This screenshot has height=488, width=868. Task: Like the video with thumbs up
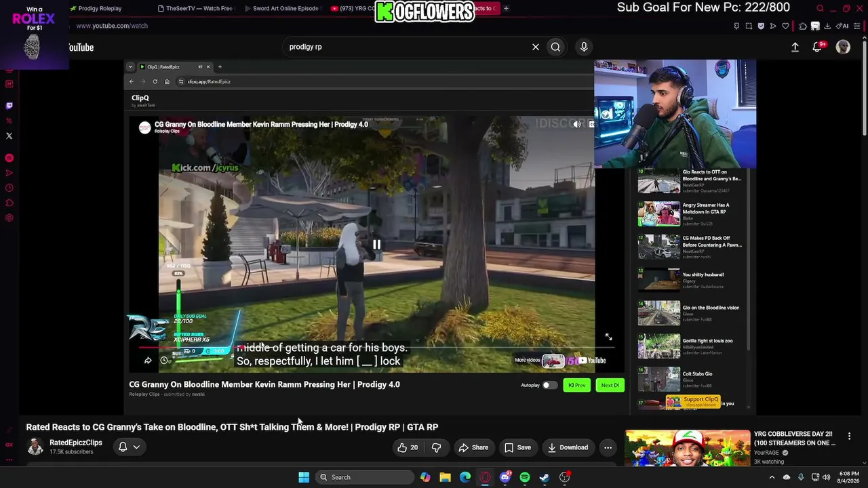coord(408,447)
